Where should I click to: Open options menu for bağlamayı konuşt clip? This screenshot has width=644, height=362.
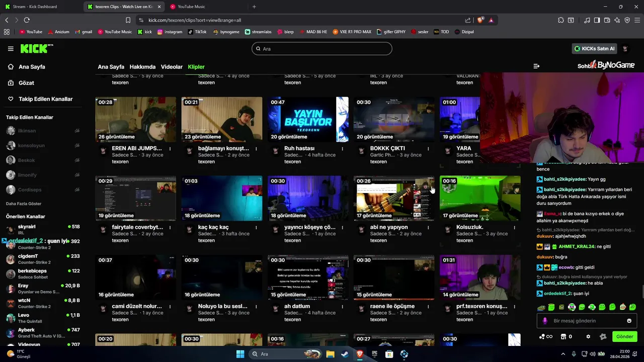[x=256, y=149]
